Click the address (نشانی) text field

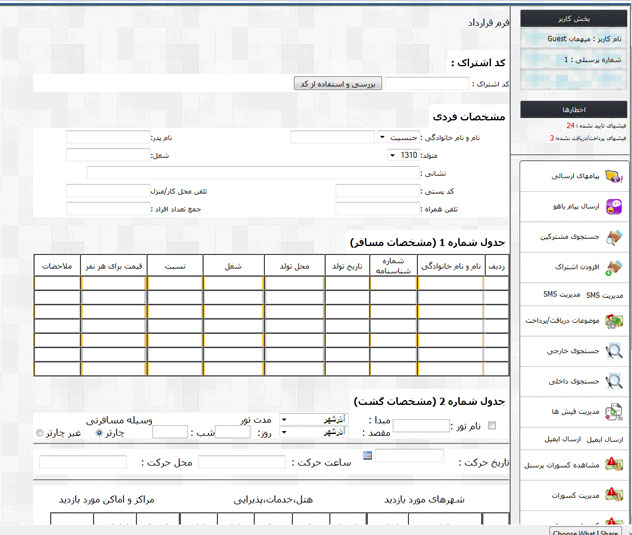tap(253, 173)
